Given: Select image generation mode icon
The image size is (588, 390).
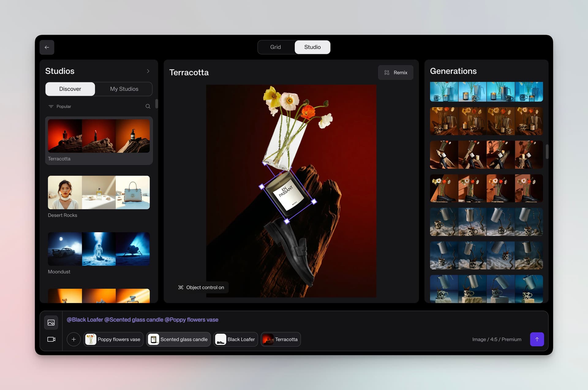Looking at the screenshot, I should coord(51,323).
